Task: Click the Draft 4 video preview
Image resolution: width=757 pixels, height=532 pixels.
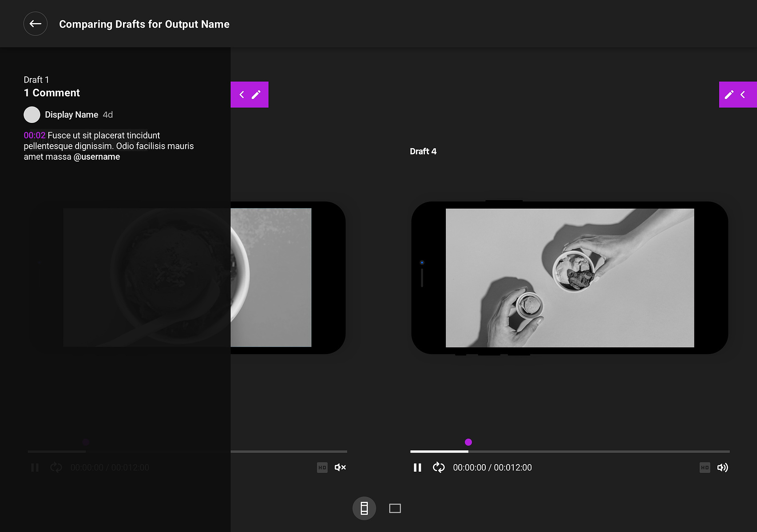Action: [x=570, y=278]
